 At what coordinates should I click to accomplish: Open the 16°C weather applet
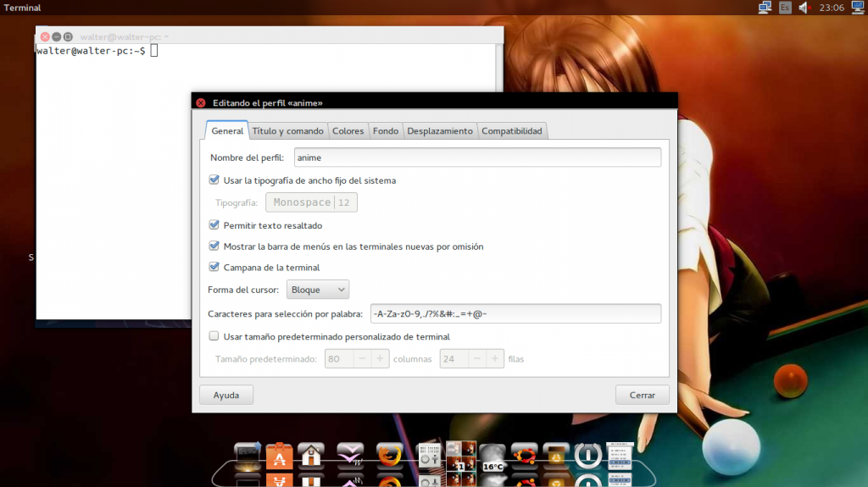point(492,457)
